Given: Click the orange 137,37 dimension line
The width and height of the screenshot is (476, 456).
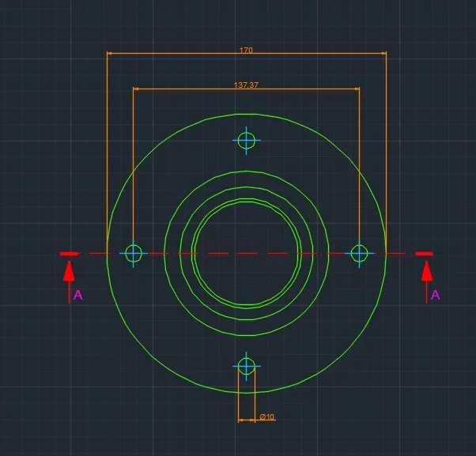Looking at the screenshot, I should [x=182, y=89].
